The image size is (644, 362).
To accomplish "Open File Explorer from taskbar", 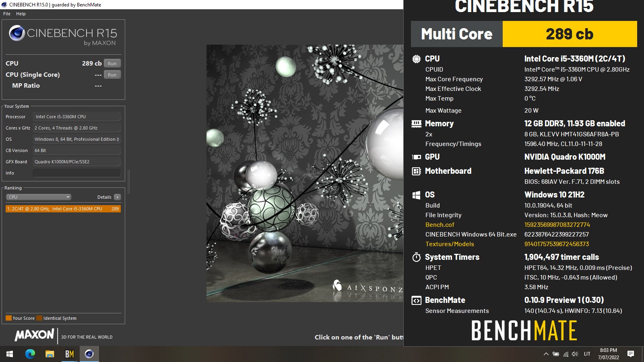I will pos(50,354).
